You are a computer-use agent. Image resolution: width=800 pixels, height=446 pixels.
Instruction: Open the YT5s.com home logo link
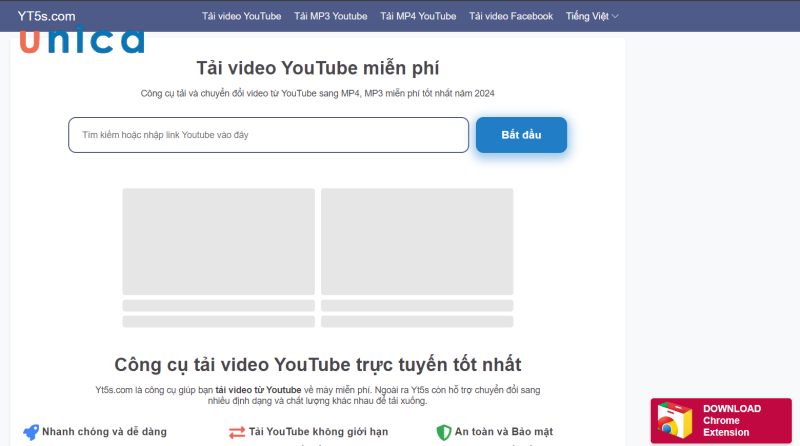pos(46,16)
